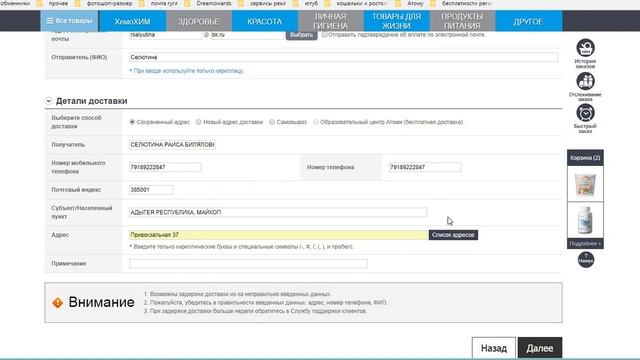Focus the Примечание note field
The height and width of the screenshot is (360, 640).
point(248,264)
